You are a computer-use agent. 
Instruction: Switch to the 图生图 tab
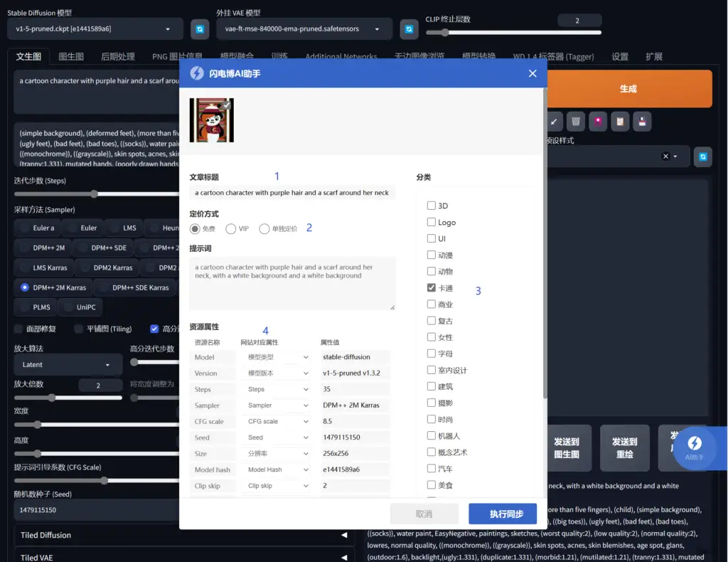click(x=71, y=57)
